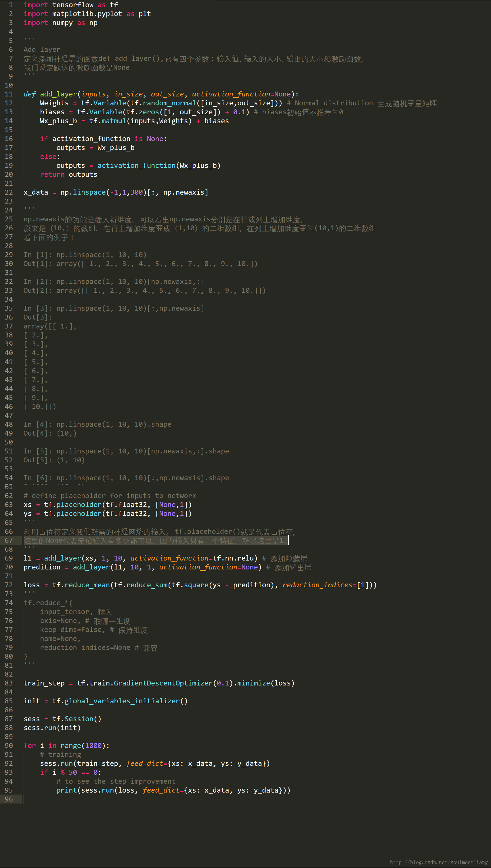Image resolution: width=491 pixels, height=868 pixels.
Task: Click "keep_dims=False," on line 77
Action: point(73,630)
